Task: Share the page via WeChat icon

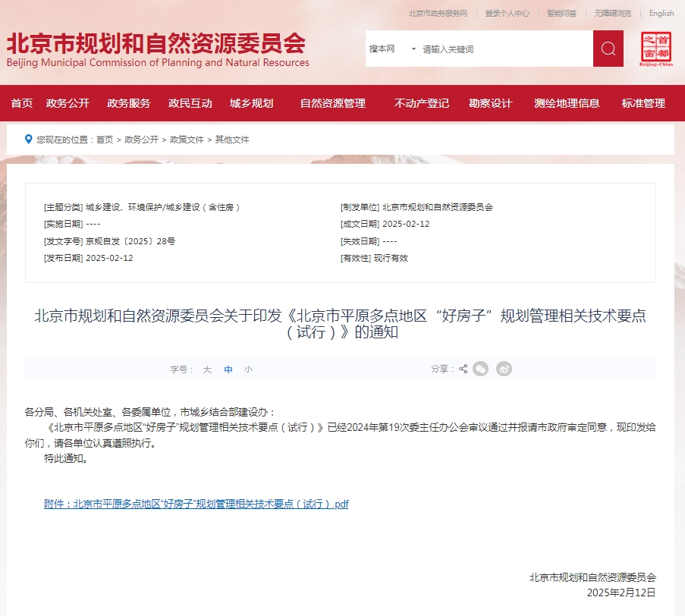Action: click(x=480, y=369)
